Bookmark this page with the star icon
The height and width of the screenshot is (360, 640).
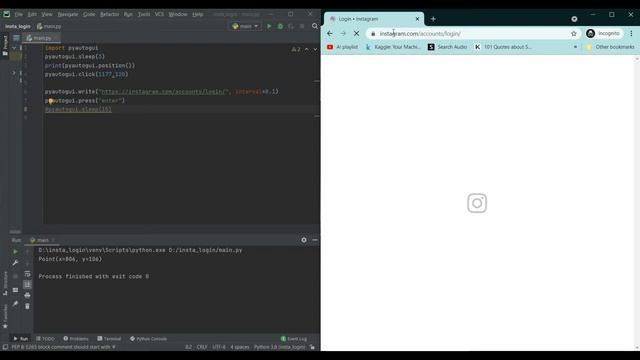point(573,33)
